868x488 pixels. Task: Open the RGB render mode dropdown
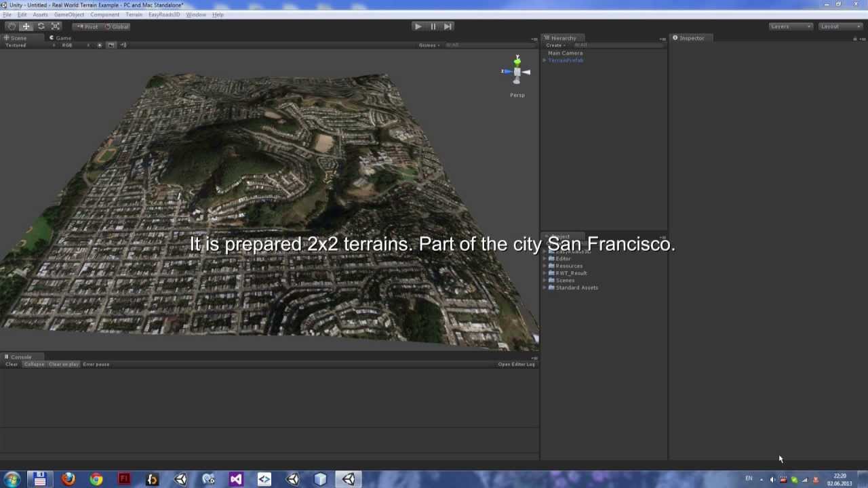pos(76,45)
